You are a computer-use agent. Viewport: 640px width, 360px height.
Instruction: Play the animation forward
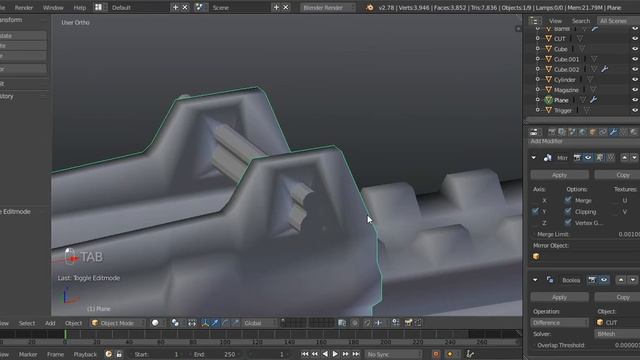pos(335,354)
